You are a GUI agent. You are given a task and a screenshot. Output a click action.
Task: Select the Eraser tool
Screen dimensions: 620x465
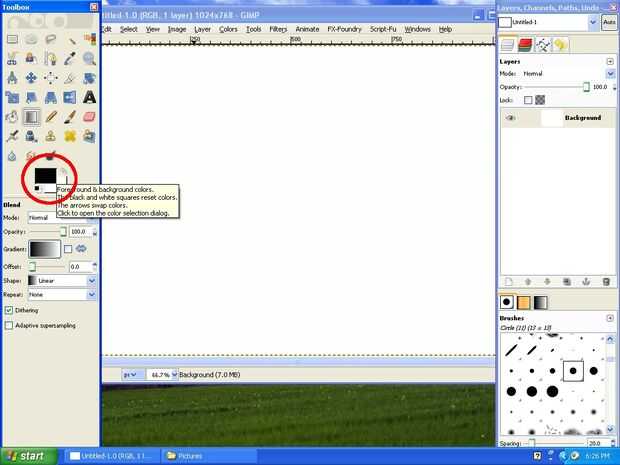point(89,117)
